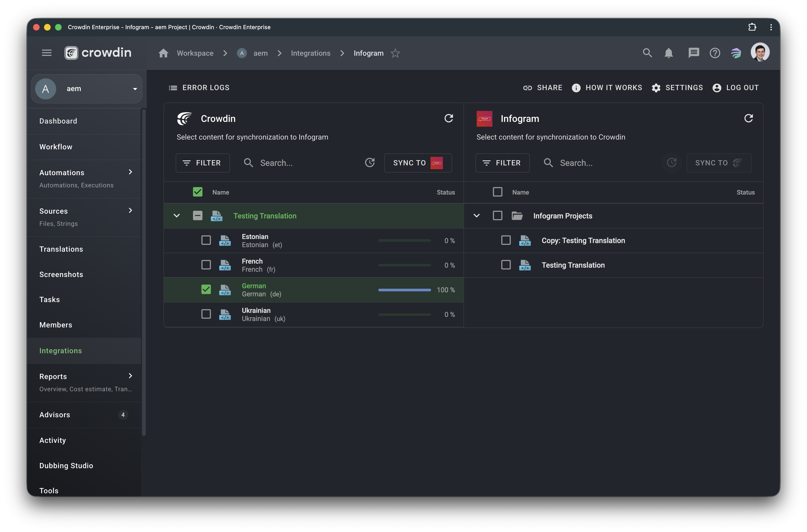The width and height of the screenshot is (807, 532).
Task: Check the Copy: Testing Translation checkbox
Action: [x=506, y=240]
